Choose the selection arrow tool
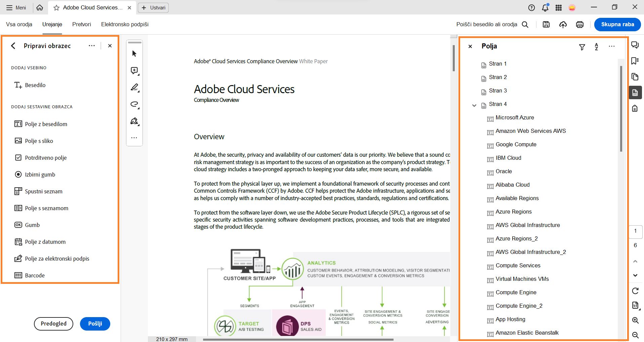The width and height of the screenshot is (644, 342). [x=134, y=54]
